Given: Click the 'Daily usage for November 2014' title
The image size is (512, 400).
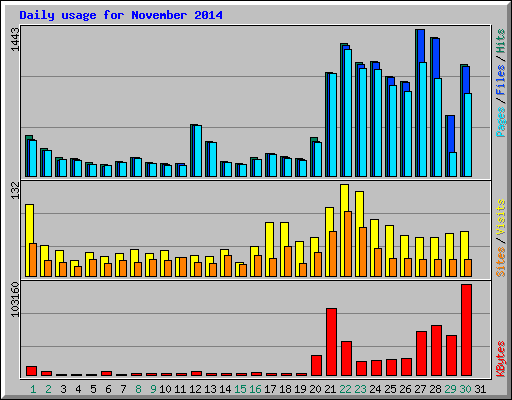Looking at the screenshot, I should tap(121, 15).
